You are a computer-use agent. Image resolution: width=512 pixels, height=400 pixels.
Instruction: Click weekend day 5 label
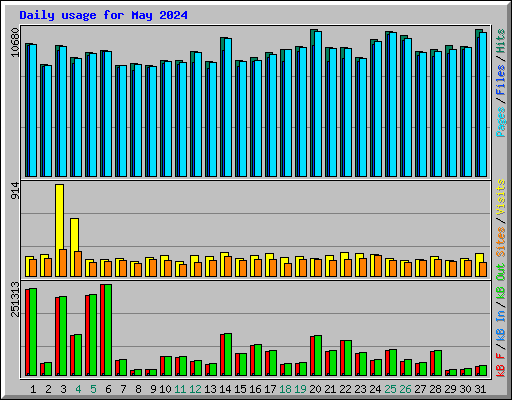93,389
